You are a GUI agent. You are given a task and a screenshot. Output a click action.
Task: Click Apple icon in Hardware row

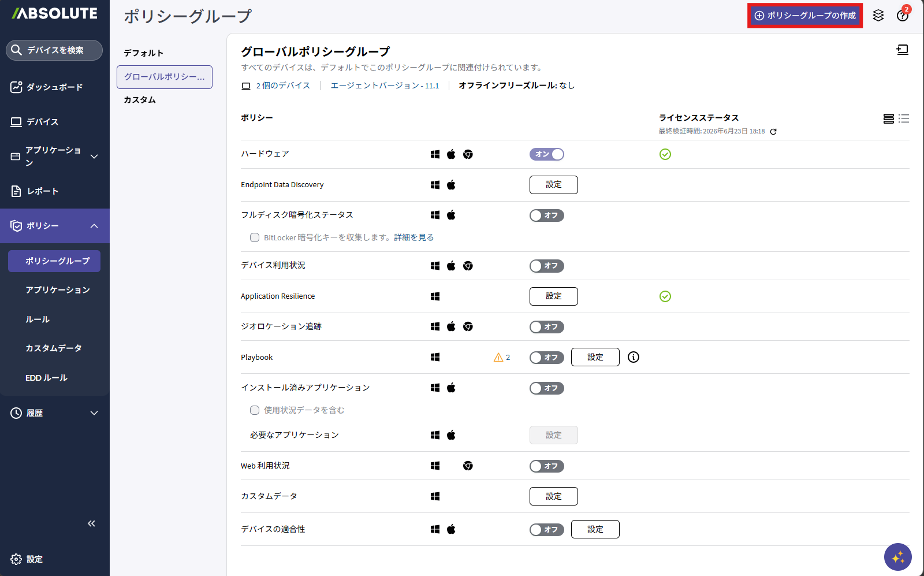click(452, 154)
